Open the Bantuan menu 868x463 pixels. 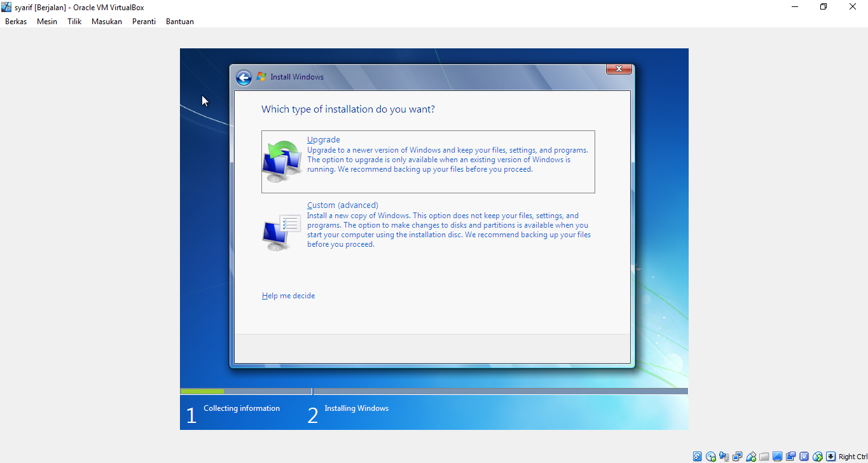point(180,22)
